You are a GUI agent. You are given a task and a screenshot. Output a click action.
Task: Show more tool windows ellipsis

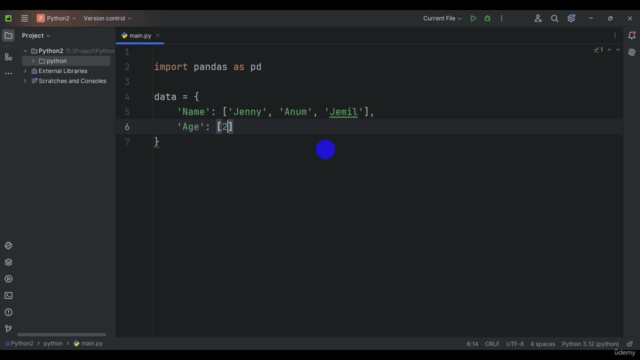pyautogui.click(x=8, y=73)
